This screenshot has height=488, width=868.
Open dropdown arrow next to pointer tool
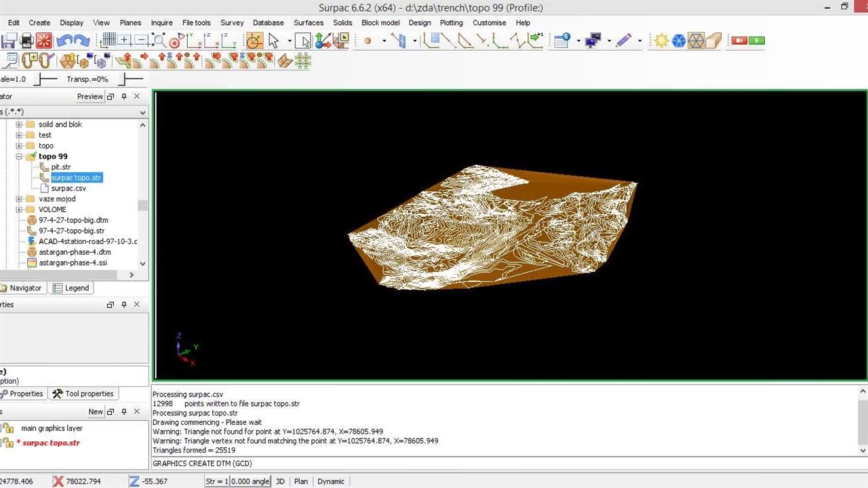point(290,41)
